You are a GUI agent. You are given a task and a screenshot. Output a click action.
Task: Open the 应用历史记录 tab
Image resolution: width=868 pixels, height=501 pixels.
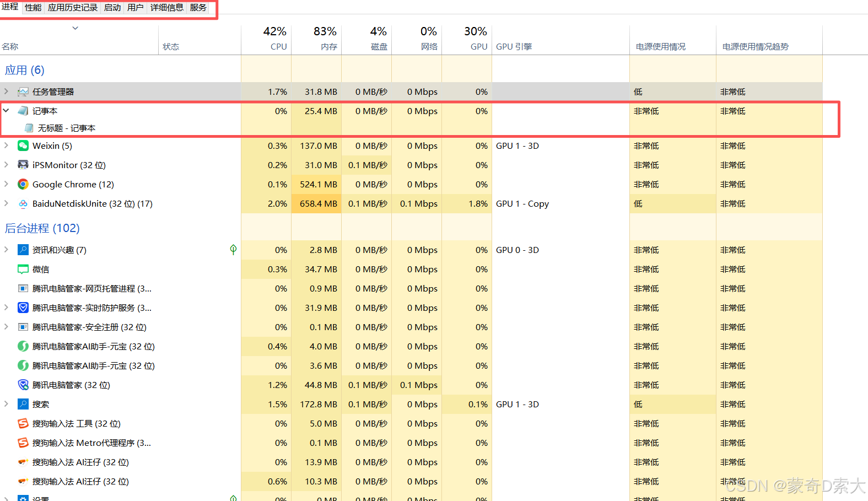tap(73, 8)
